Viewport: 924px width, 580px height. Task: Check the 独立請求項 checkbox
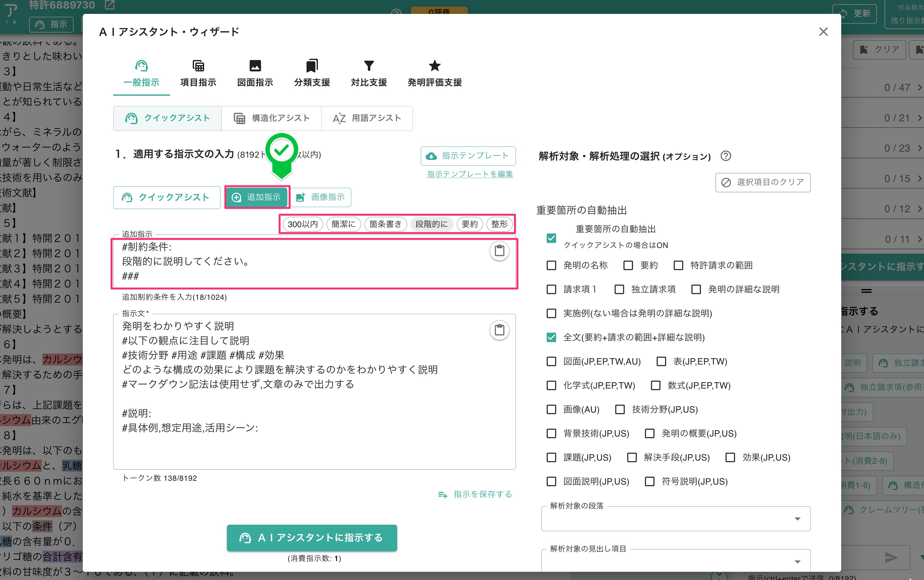(x=619, y=289)
